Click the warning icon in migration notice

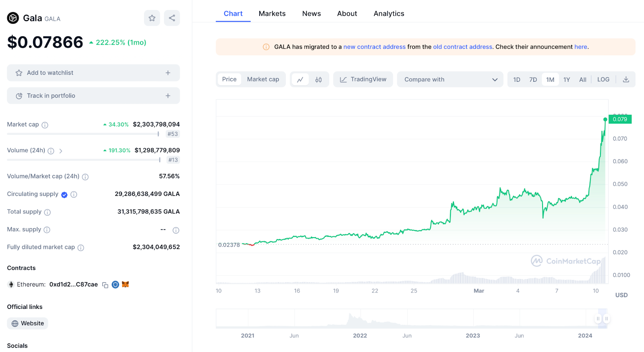[x=266, y=47]
